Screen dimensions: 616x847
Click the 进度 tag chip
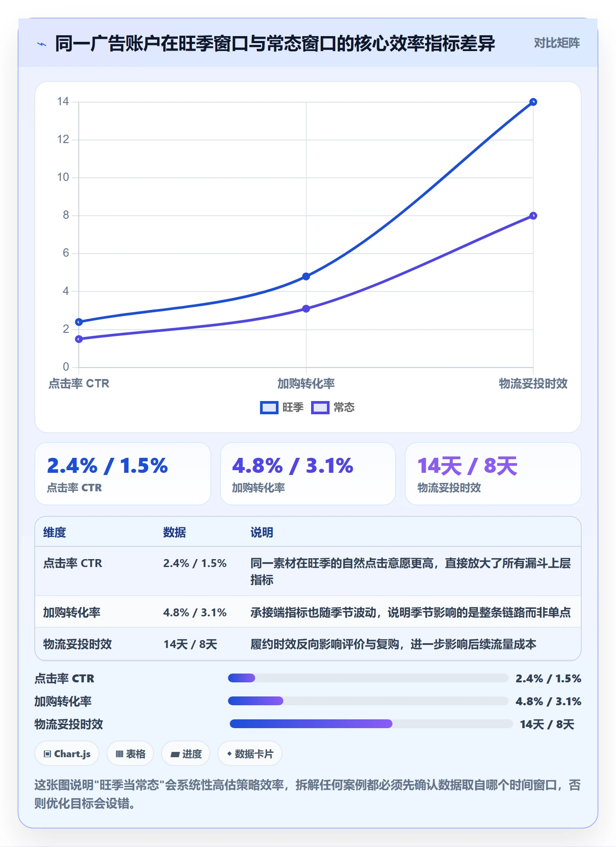pyautogui.click(x=186, y=754)
